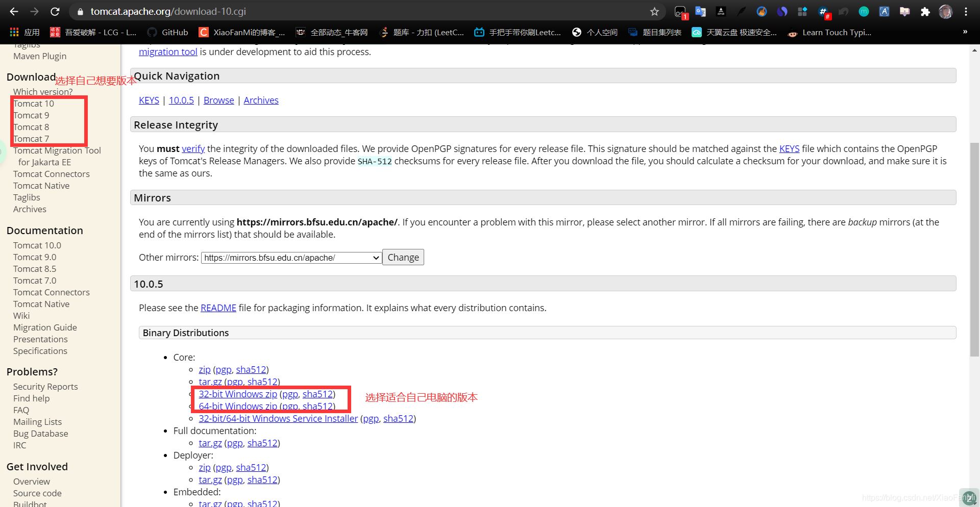Screen dimensions: 980x507
Task: Select Tomcat 9 in the Download sidebar
Action: [31, 115]
